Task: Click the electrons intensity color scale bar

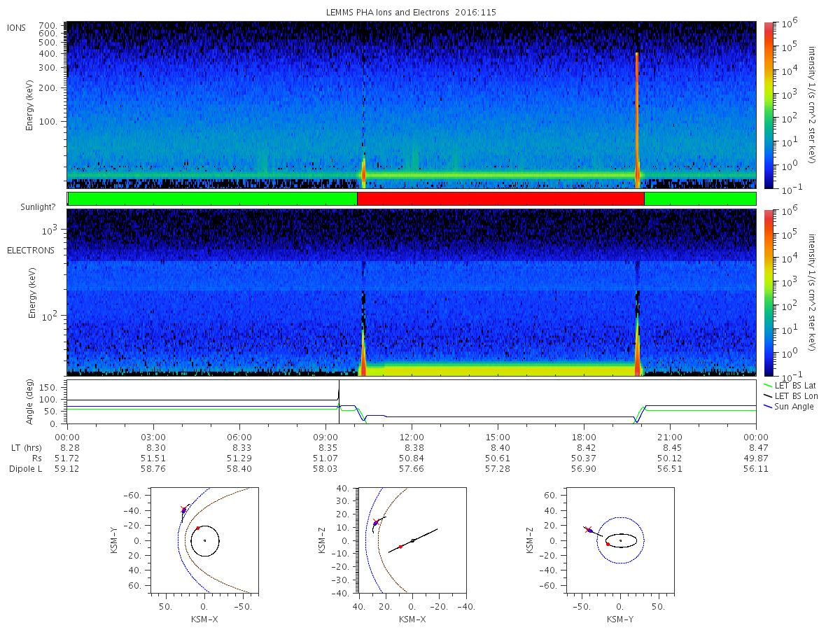Action: tap(769, 293)
